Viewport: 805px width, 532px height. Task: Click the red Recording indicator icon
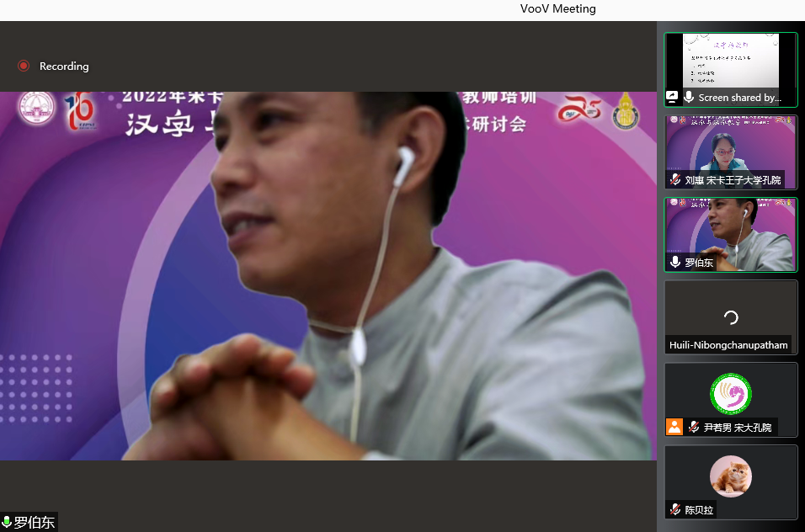click(x=24, y=66)
